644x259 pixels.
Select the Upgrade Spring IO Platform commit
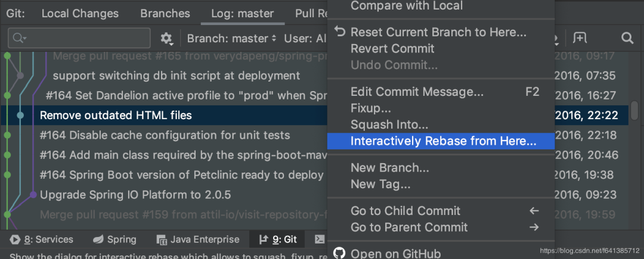point(135,195)
